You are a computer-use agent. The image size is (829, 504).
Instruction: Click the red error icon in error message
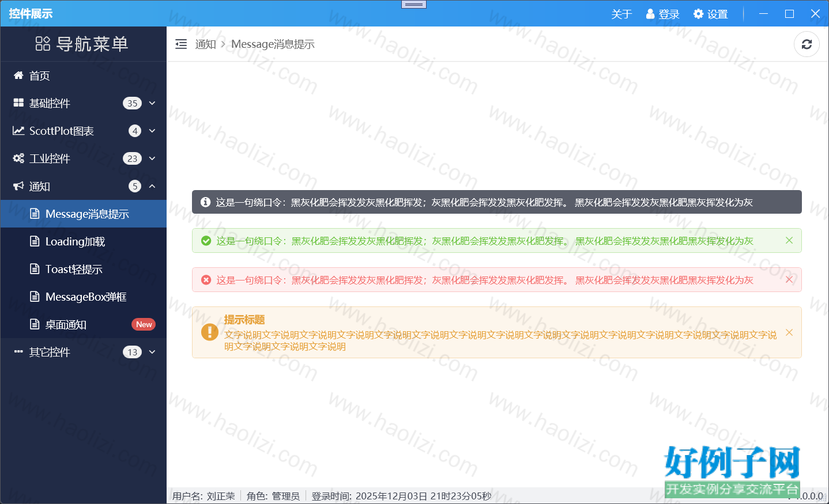[x=206, y=280]
